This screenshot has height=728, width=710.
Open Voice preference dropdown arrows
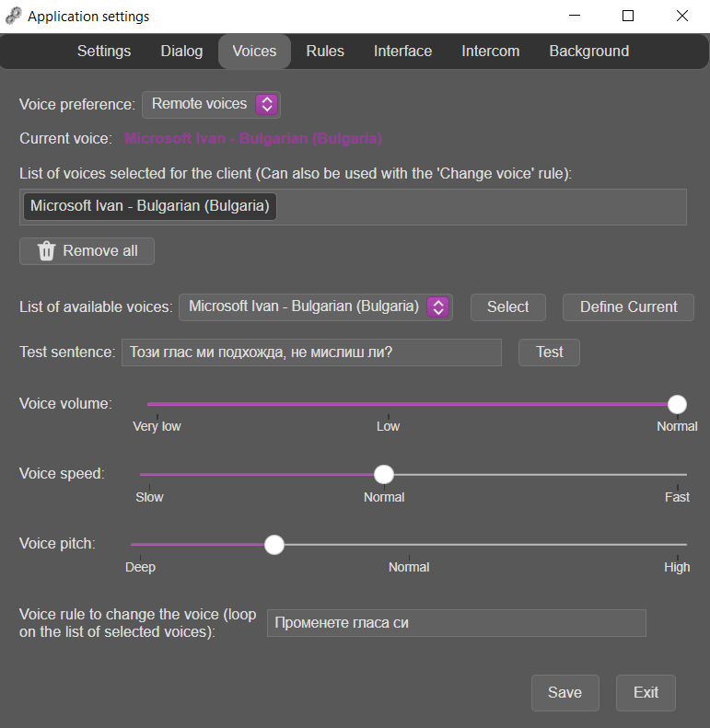267,104
